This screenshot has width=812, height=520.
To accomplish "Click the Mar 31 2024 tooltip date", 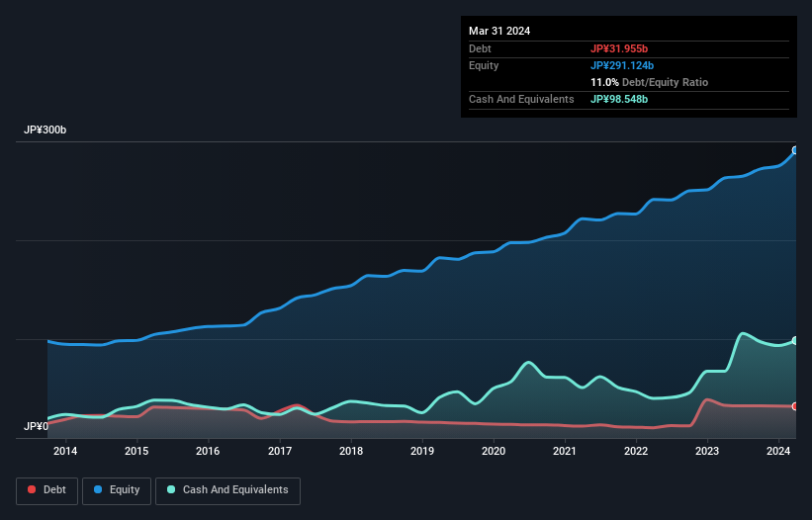I will (x=499, y=31).
